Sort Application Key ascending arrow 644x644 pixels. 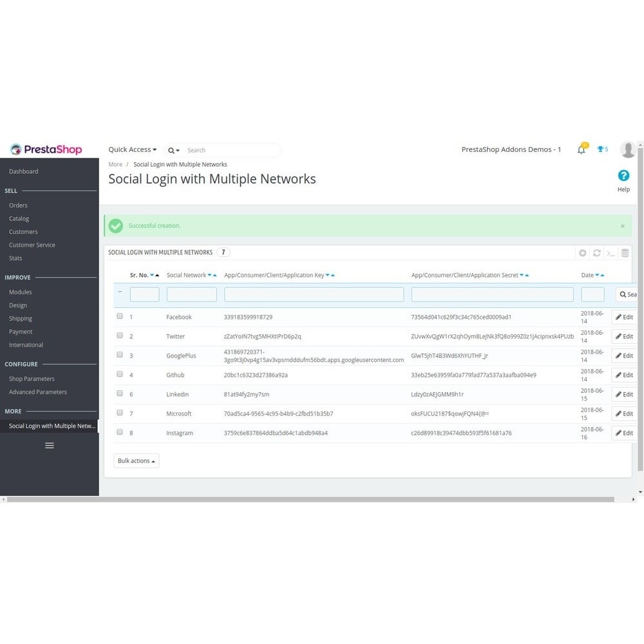333,275
